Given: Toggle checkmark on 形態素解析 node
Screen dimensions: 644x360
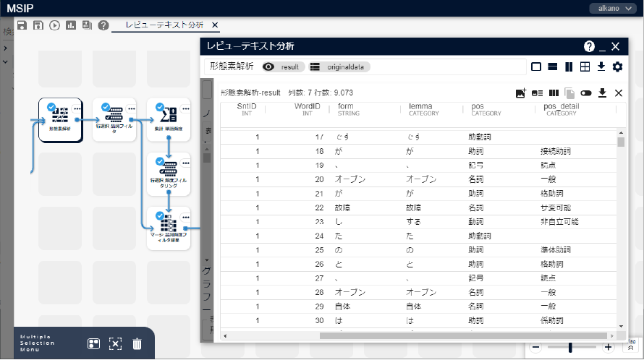Looking at the screenshot, I should [x=51, y=107].
